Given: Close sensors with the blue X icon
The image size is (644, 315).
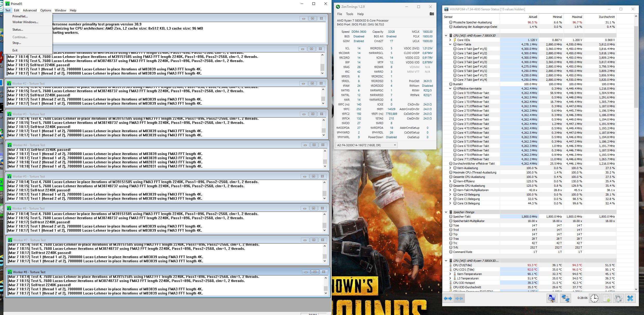Looking at the screenshot, I should pyautogui.click(x=630, y=298).
